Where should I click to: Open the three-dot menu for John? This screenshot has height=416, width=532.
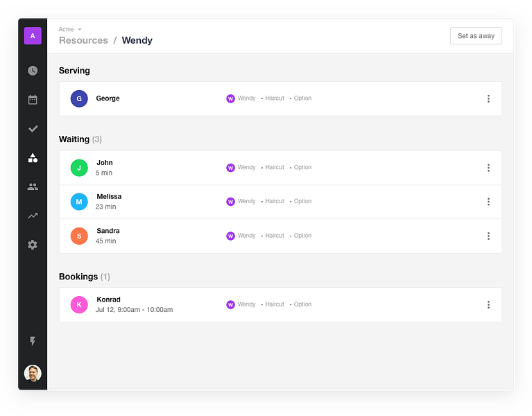click(488, 168)
